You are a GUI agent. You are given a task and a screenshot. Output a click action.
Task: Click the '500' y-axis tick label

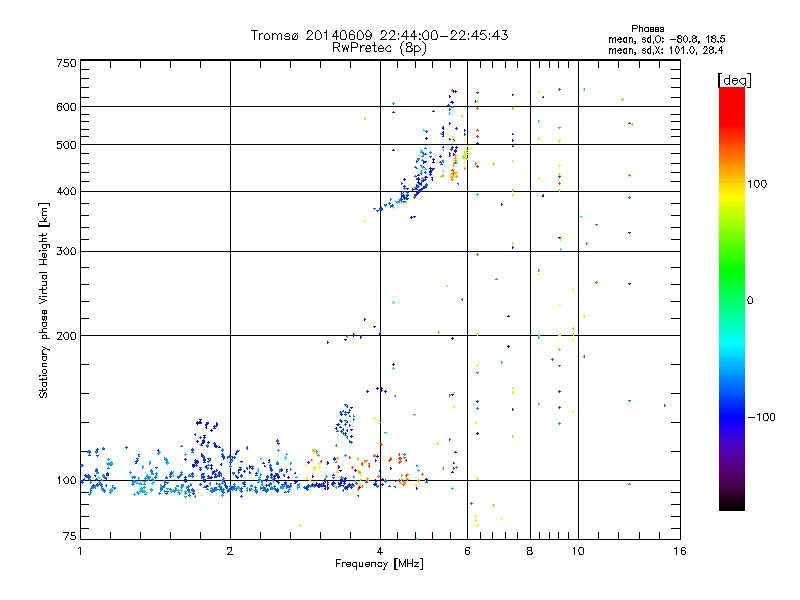66,145
